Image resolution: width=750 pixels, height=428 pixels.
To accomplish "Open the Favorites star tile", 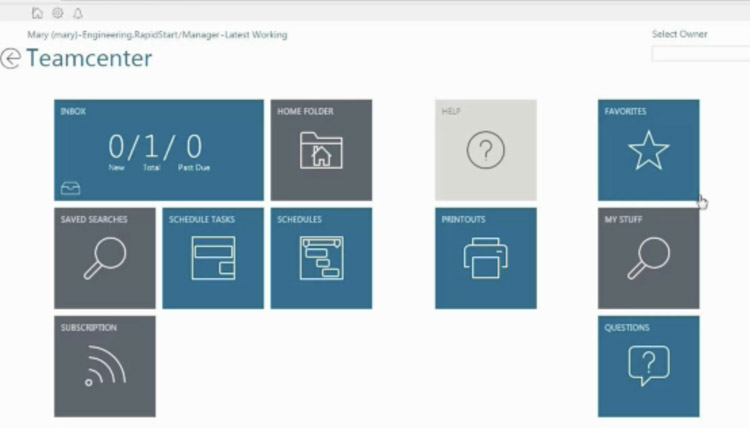I will click(648, 150).
